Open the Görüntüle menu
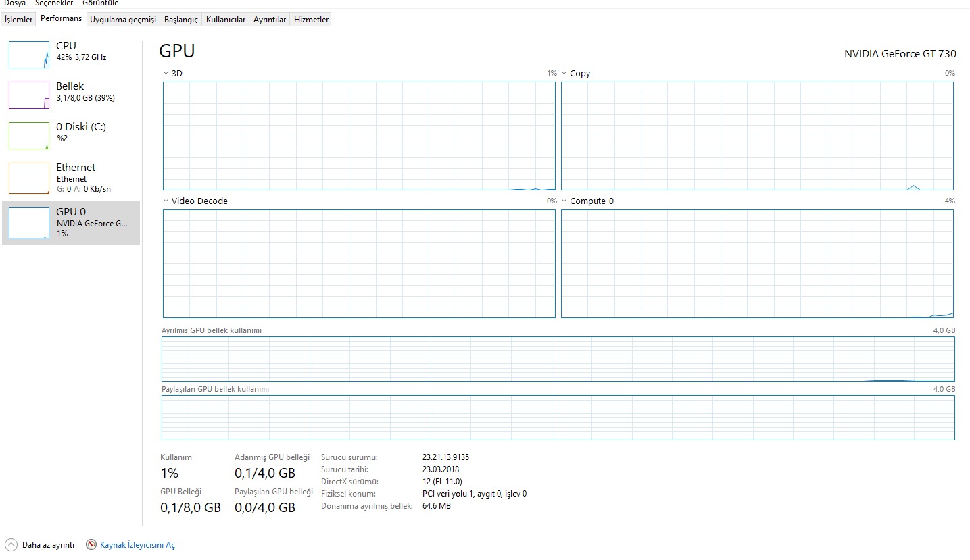Screen dimensions: 970x560 pos(100,3)
